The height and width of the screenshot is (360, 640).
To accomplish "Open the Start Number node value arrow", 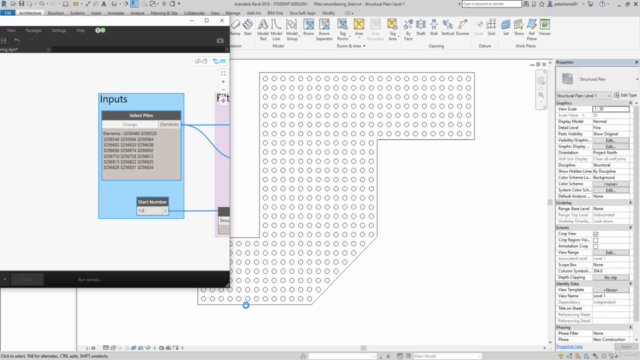I will (165, 211).
